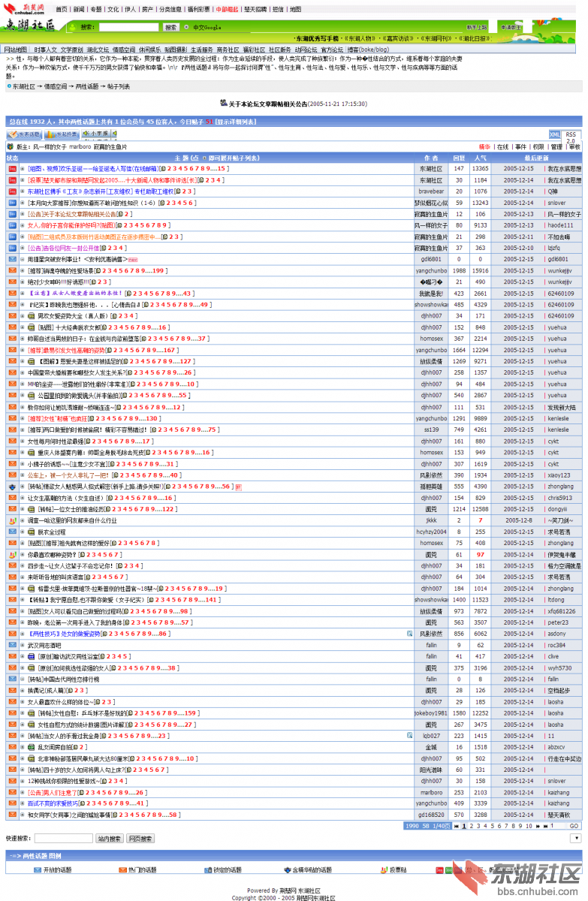Screen dimensions: 588x901
Task: Click the status icon on gdi6801's thread row
Action: pyautogui.click(x=12, y=259)
